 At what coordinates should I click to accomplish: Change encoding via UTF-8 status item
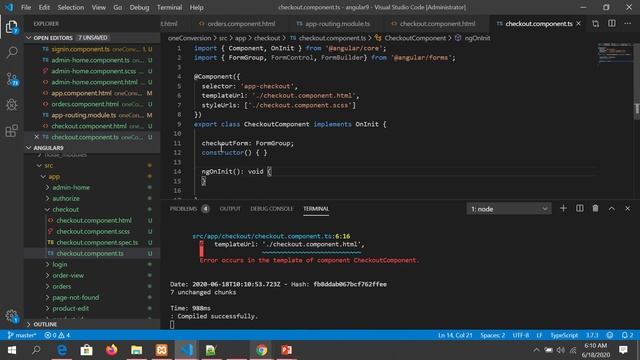(520, 335)
